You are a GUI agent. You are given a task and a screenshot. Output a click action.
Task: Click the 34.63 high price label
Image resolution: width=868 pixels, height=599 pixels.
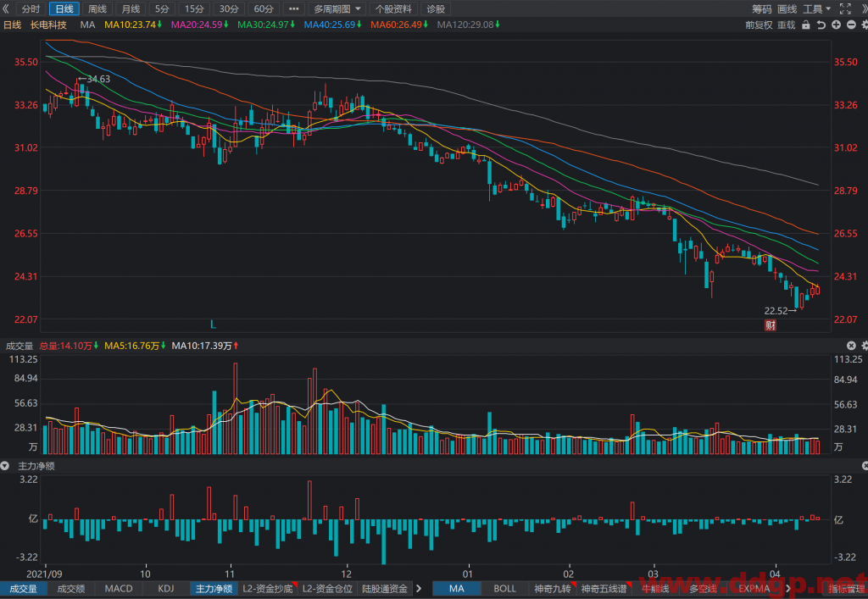pyautogui.click(x=98, y=79)
